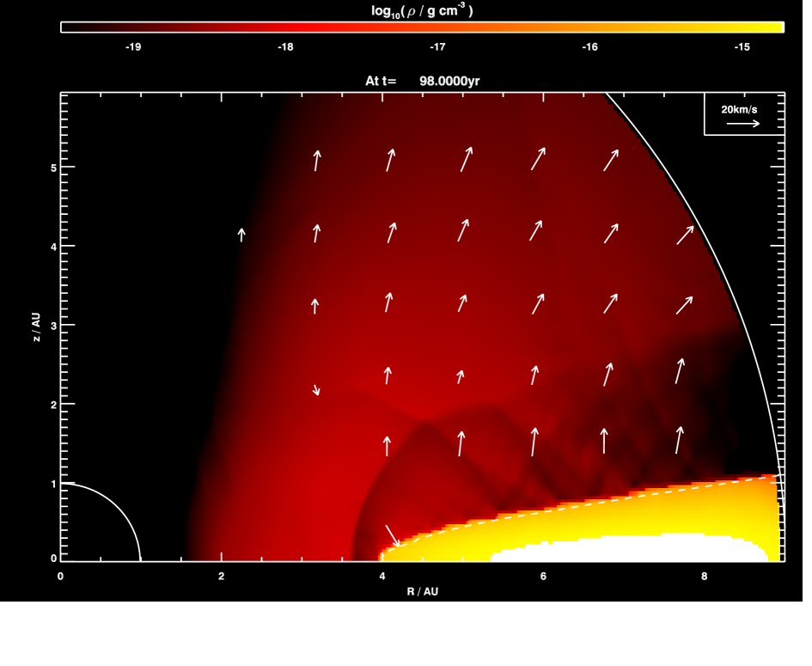
Task: Click the isolated velocity arrow near R=2.2, z=4.2
Action: pos(241,235)
